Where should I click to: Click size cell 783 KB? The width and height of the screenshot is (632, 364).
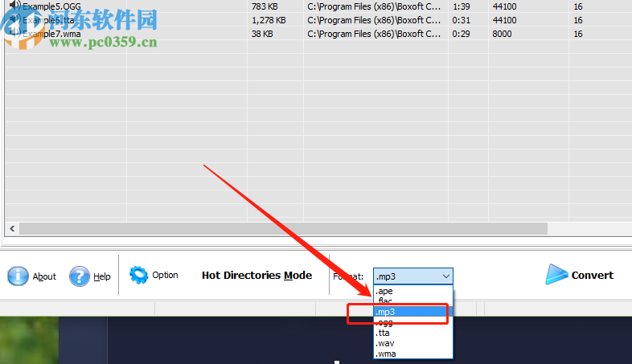point(265,6)
